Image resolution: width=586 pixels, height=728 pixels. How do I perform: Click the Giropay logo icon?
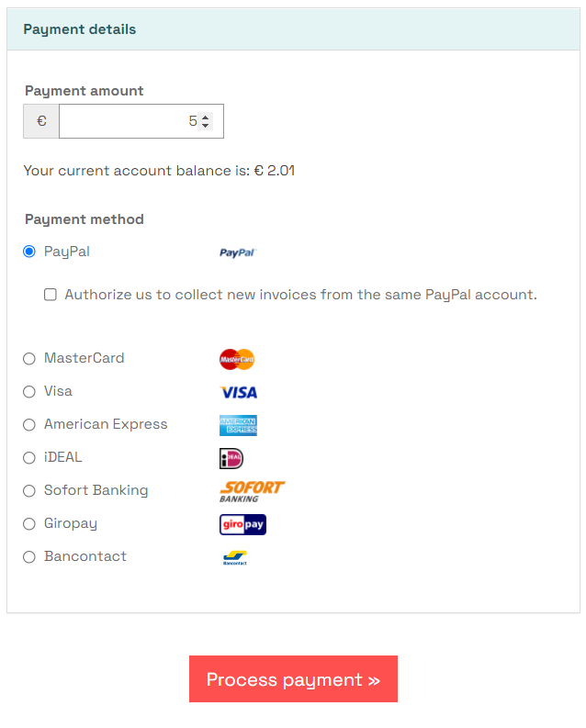242,524
